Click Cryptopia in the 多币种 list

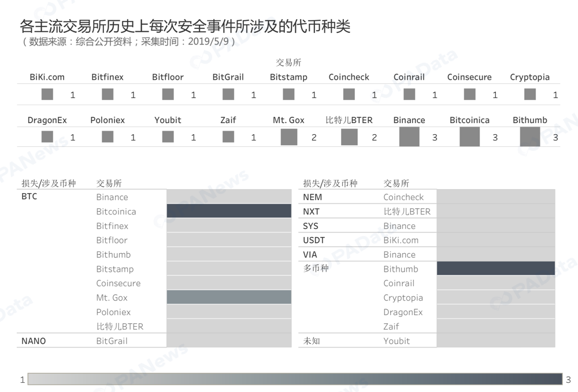pos(403,298)
